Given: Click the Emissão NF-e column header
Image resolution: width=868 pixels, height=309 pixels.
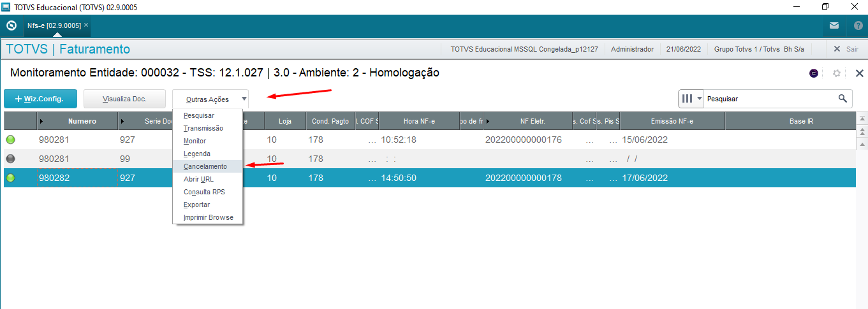Looking at the screenshot, I should [672, 121].
